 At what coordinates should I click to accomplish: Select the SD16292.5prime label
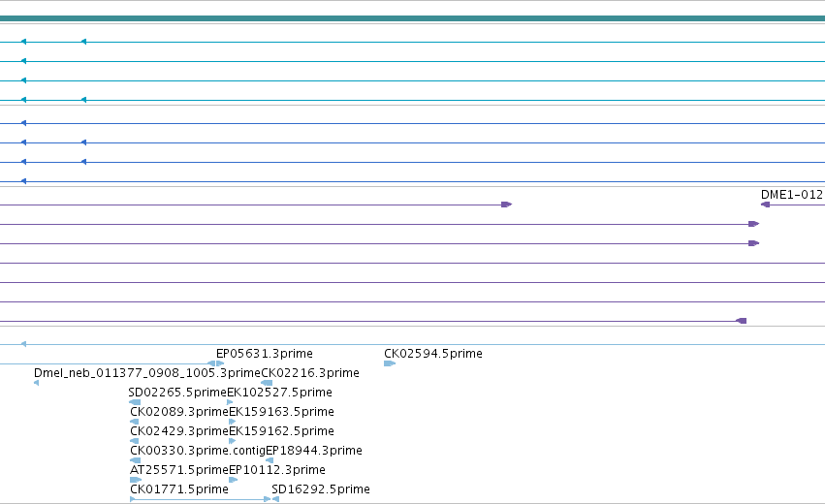pyautogui.click(x=321, y=489)
